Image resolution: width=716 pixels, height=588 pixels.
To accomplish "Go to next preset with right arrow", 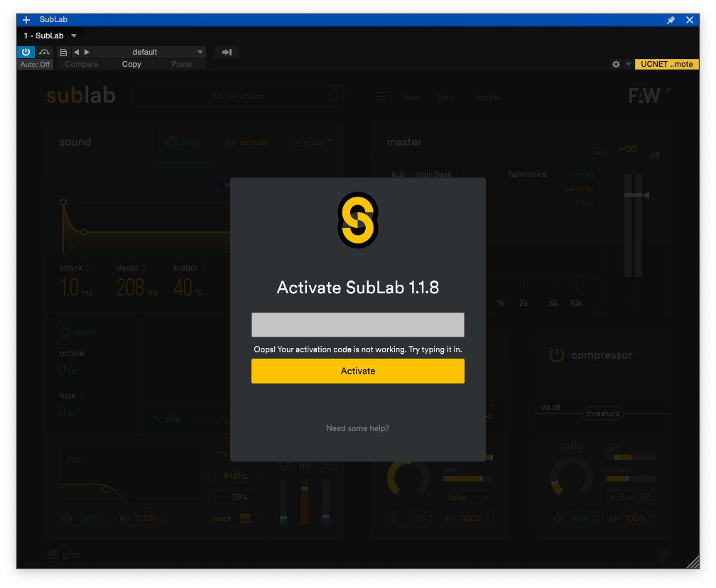I will click(x=87, y=52).
